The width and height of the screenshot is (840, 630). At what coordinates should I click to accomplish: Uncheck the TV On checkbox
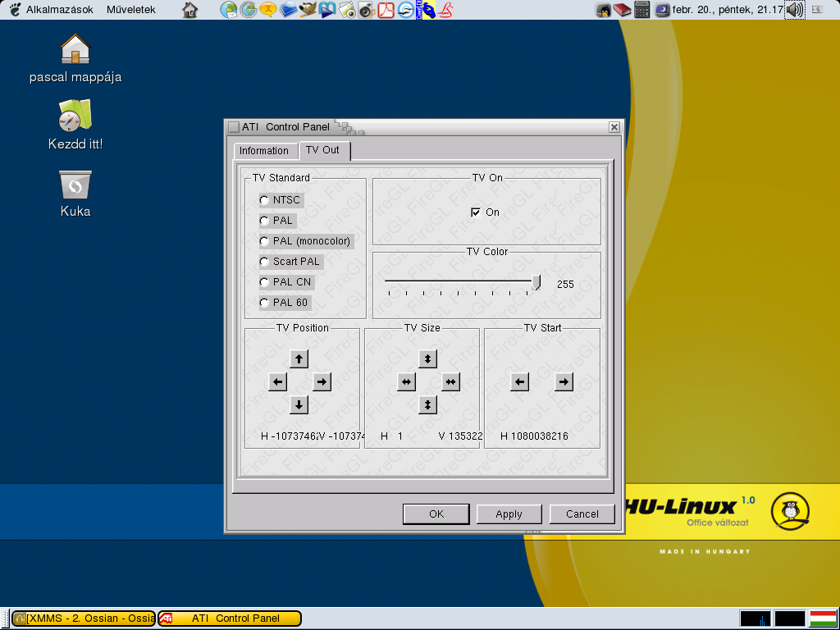476,212
